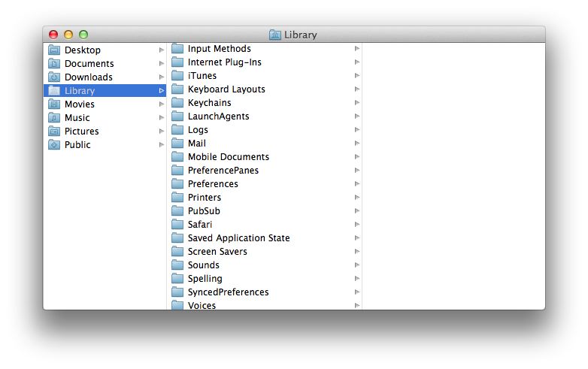Screen dimensions: 588x369
Task: Select the highlighted Library row
Action: click(105, 91)
